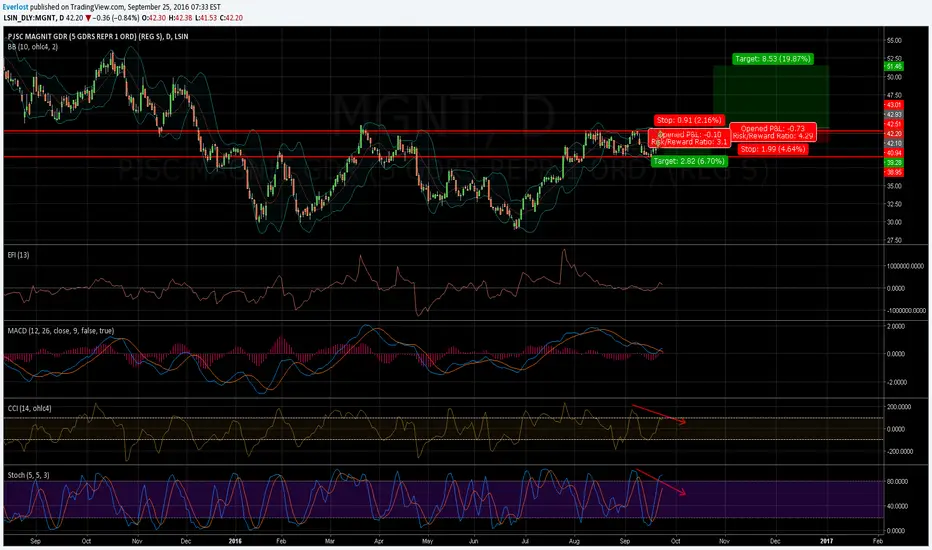Click the Jul label on time axis
The width and height of the screenshot is (932, 550).
click(x=525, y=541)
